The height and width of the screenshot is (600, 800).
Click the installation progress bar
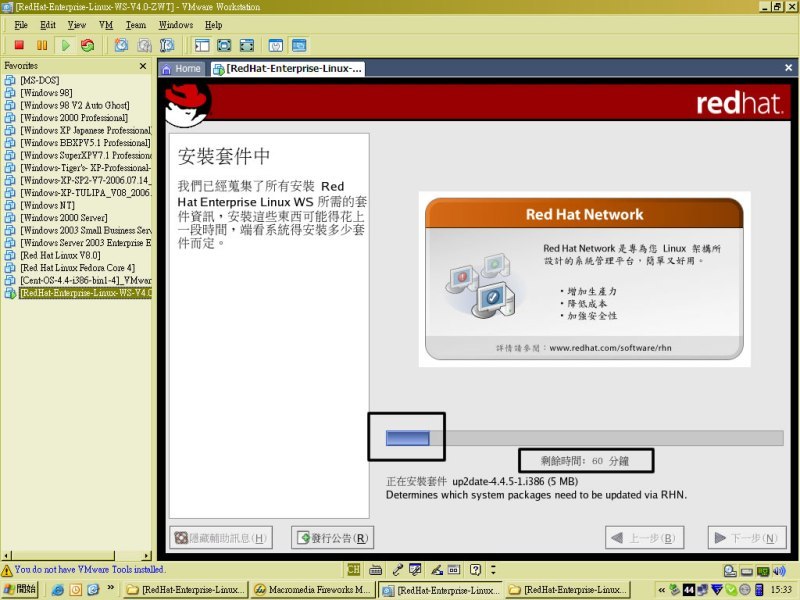tap(585, 438)
